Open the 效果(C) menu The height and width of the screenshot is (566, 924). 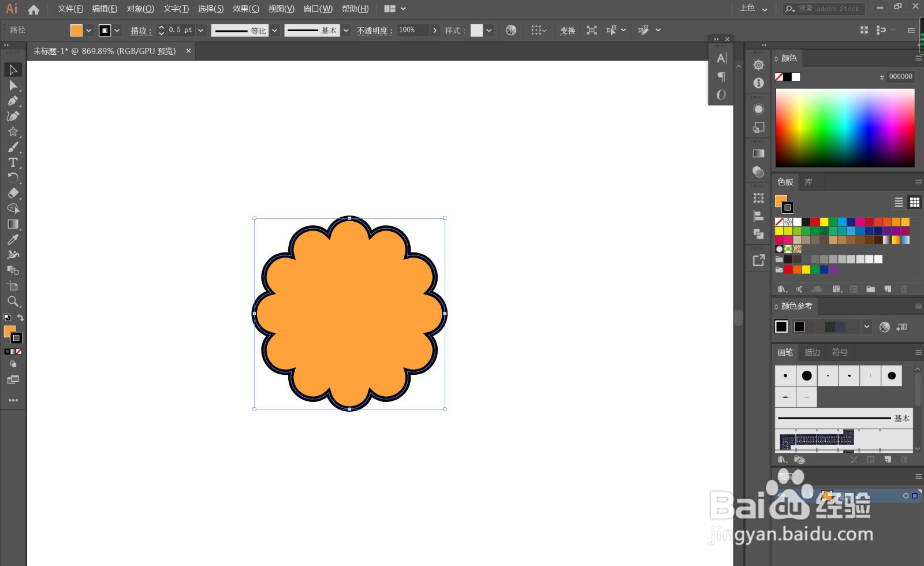point(246,9)
